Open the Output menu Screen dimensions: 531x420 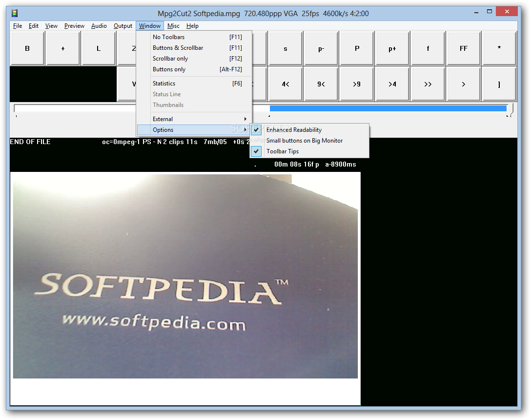(123, 26)
